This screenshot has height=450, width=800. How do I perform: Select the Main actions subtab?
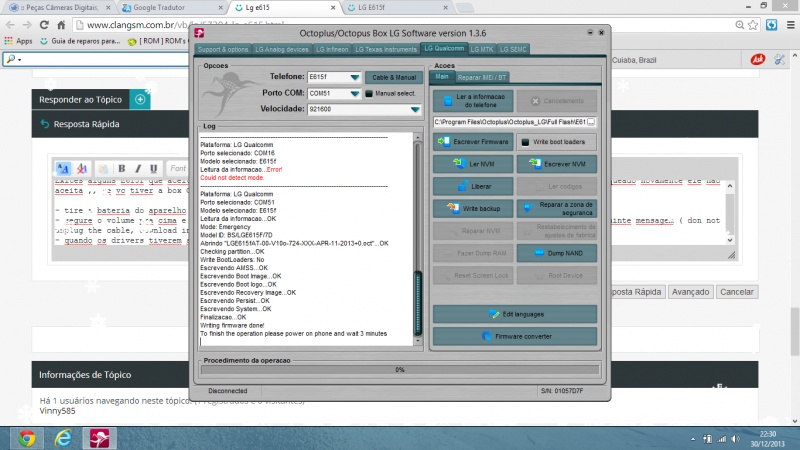click(442, 77)
